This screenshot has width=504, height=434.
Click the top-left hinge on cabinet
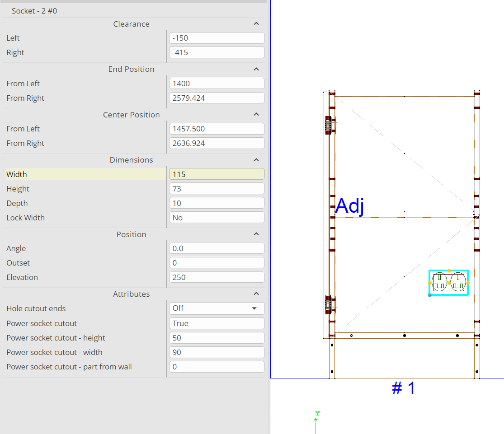[x=330, y=125]
